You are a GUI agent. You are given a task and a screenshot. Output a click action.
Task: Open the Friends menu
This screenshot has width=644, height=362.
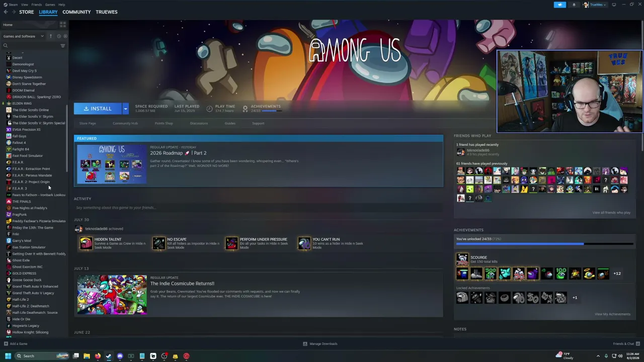[37, 5]
